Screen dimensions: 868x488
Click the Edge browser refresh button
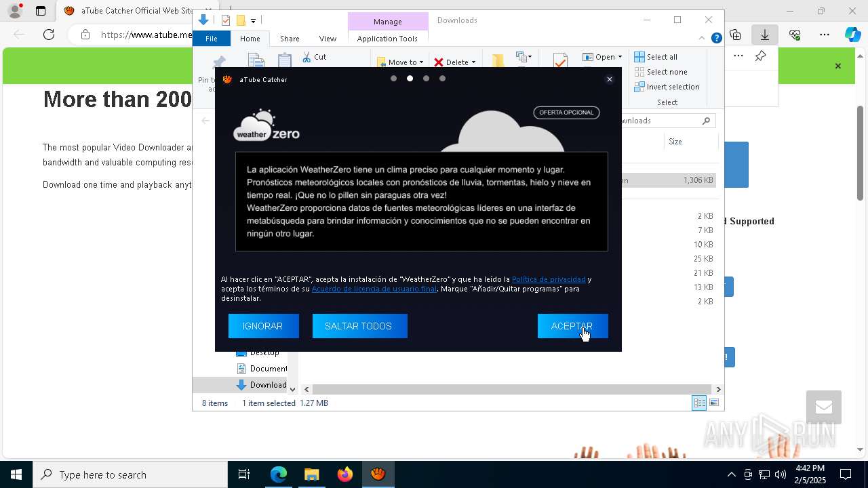tap(49, 35)
